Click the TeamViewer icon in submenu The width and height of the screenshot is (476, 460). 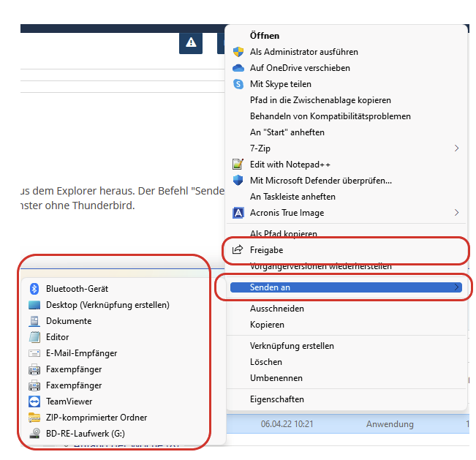(34, 401)
